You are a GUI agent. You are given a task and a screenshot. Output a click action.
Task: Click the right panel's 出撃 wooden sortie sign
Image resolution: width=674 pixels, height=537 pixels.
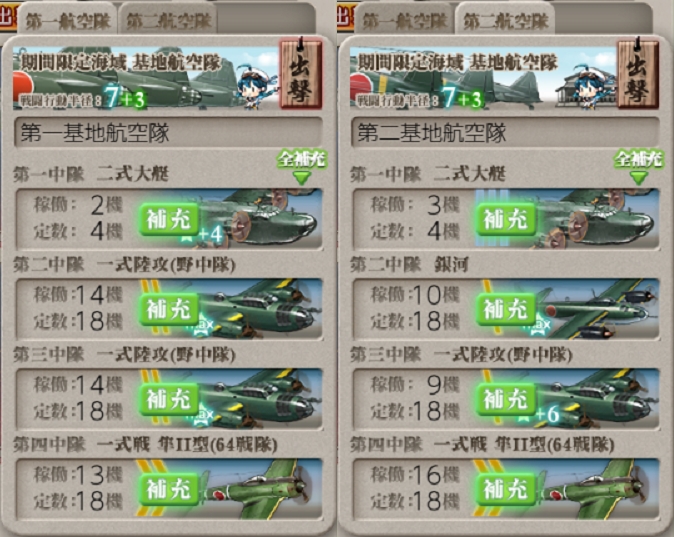(x=638, y=74)
